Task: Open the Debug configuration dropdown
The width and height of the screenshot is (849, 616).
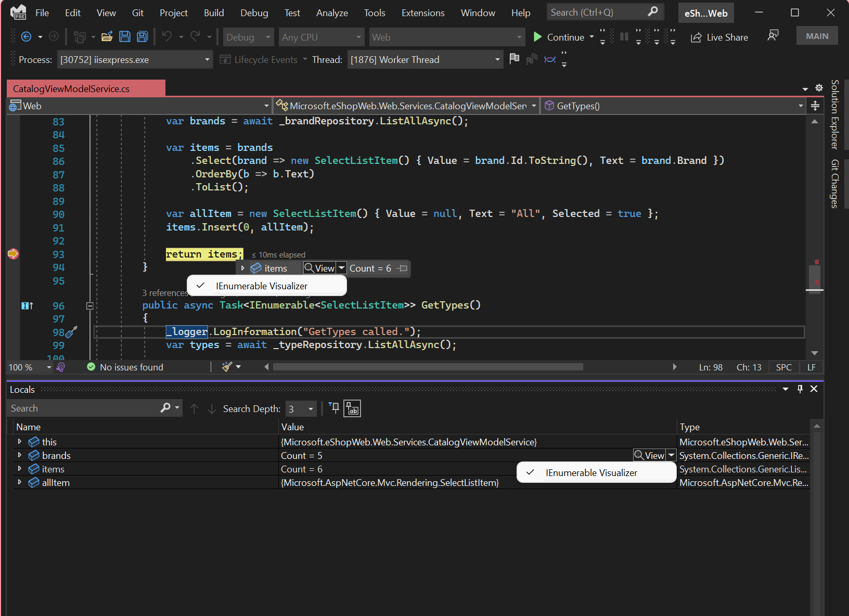Action: tap(248, 36)
